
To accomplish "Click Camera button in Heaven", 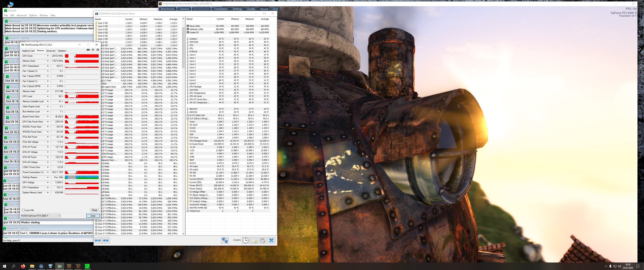I will click(x=184, y=9).
